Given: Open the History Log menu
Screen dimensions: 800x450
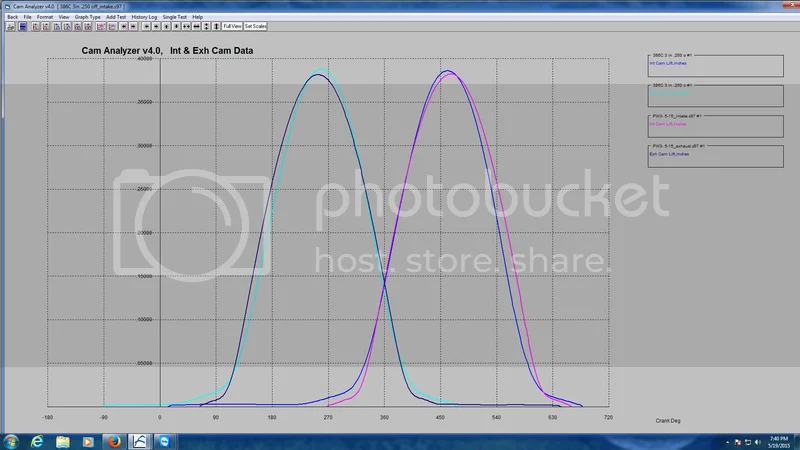Looking at the screenshot, I should [x=144, y=17].
